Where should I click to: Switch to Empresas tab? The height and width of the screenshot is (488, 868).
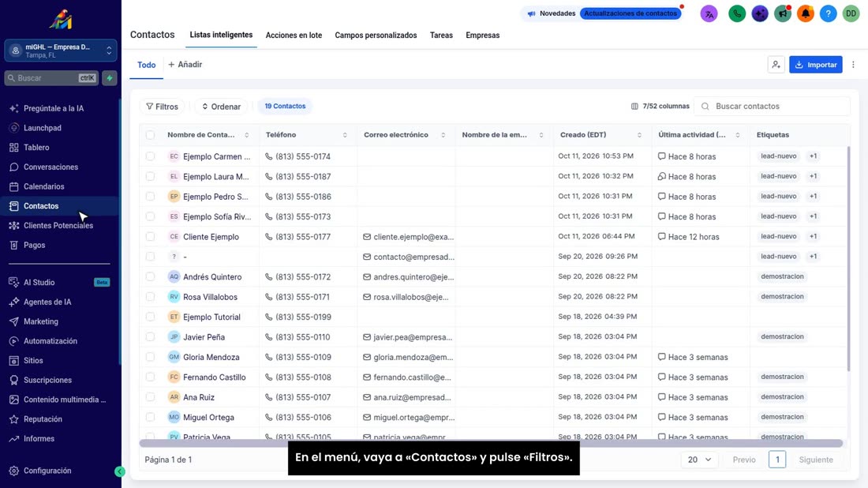[x=483, y=36]
